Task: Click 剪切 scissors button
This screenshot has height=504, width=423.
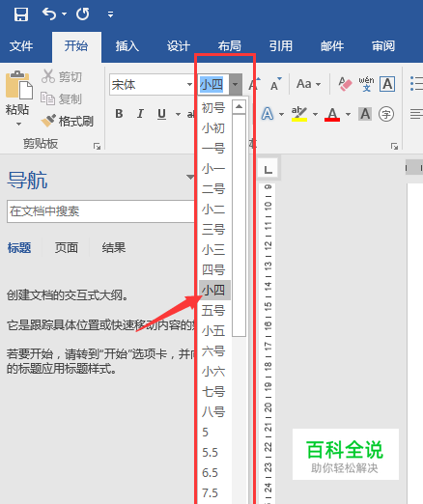Action: pos(62,76)
